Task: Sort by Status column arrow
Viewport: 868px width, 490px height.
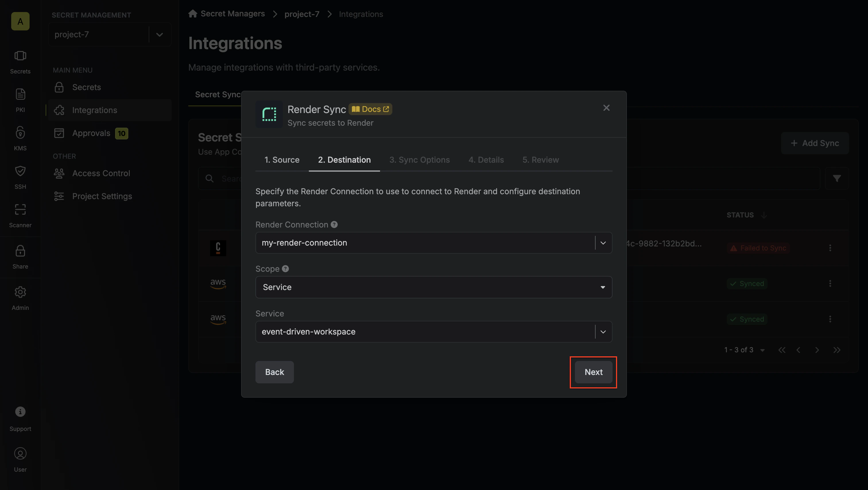Action: (x=764, y=215)
